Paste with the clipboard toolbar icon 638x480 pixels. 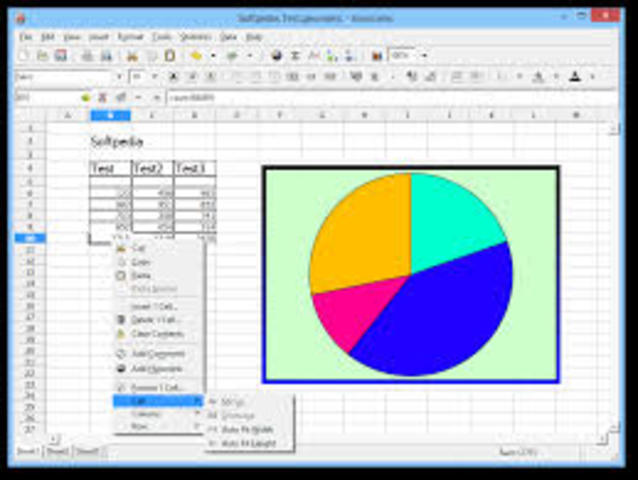[x=170, y=56]
